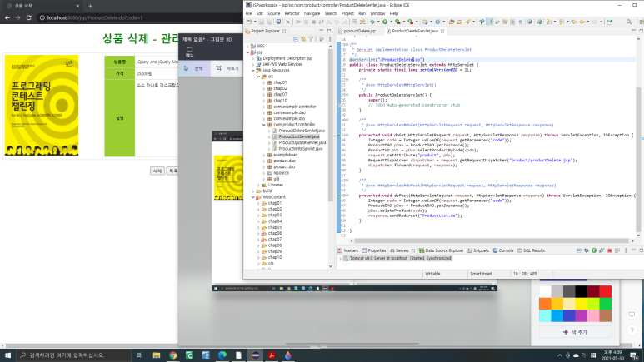Switch to Data Source Explorer tab

click(x=441, y=250)
